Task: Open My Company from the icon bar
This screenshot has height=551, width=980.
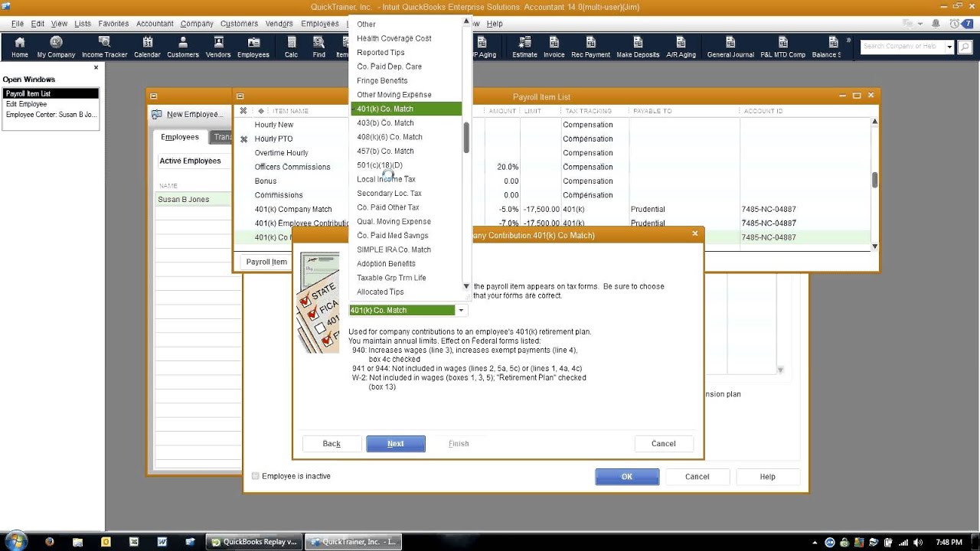Action: (56, 47)
